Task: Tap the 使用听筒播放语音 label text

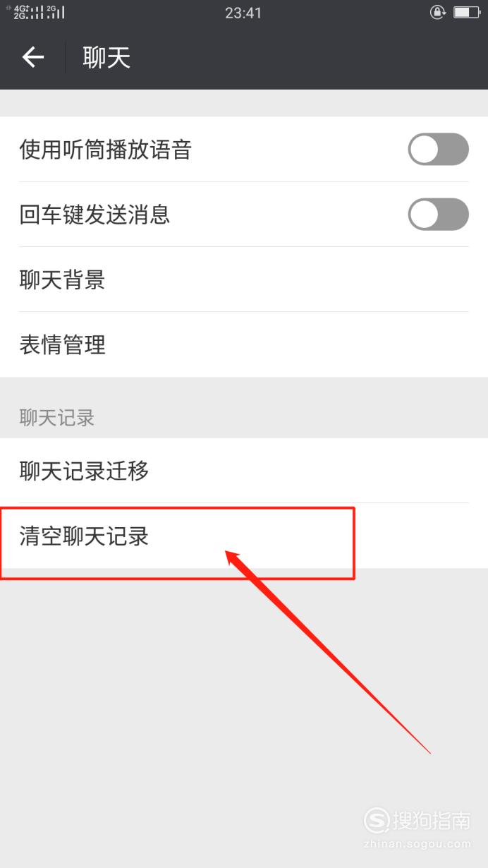Action: coord(106,150)
